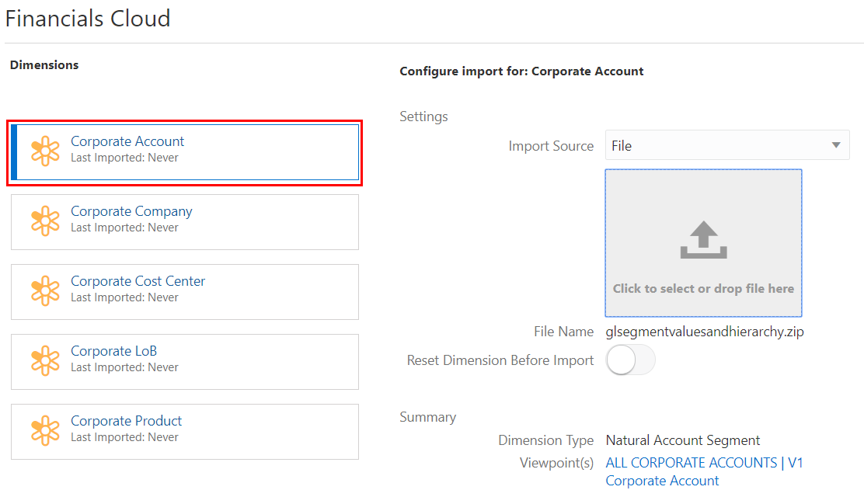Click the upload arrow icon in drop zone
This screenshot has height=504, width=864.
click(x=704, y=240)
